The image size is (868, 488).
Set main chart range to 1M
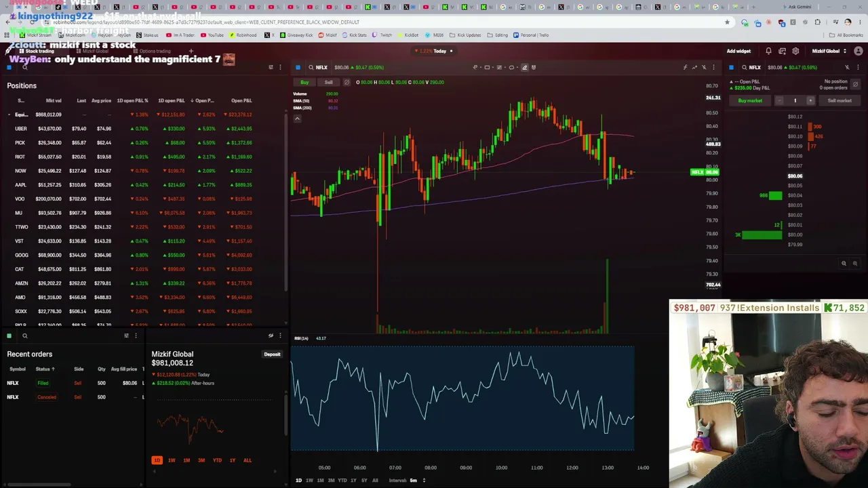(x=320, y=481)
